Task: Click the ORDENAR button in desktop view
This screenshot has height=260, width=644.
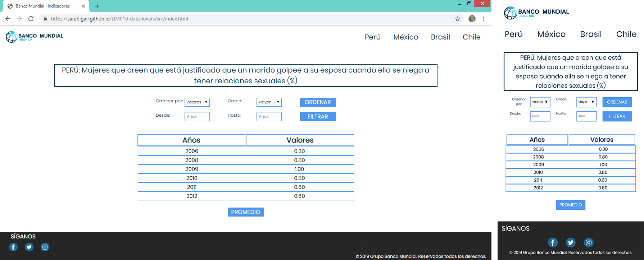Action: 318,102
